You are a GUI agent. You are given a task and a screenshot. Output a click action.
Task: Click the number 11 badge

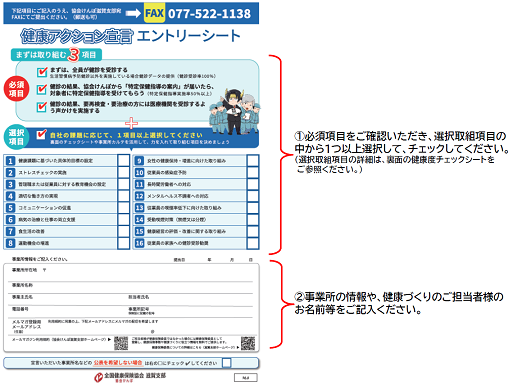point(139,184)
